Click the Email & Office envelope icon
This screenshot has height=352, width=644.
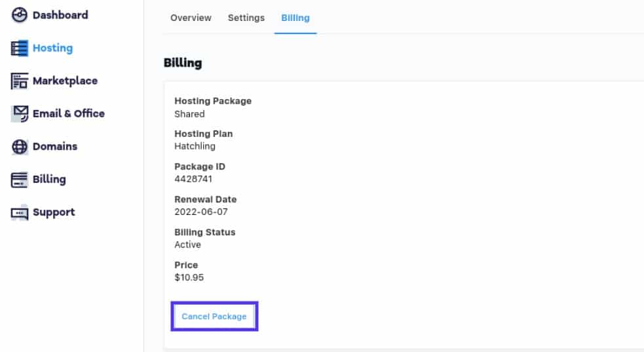coord(20,114)
